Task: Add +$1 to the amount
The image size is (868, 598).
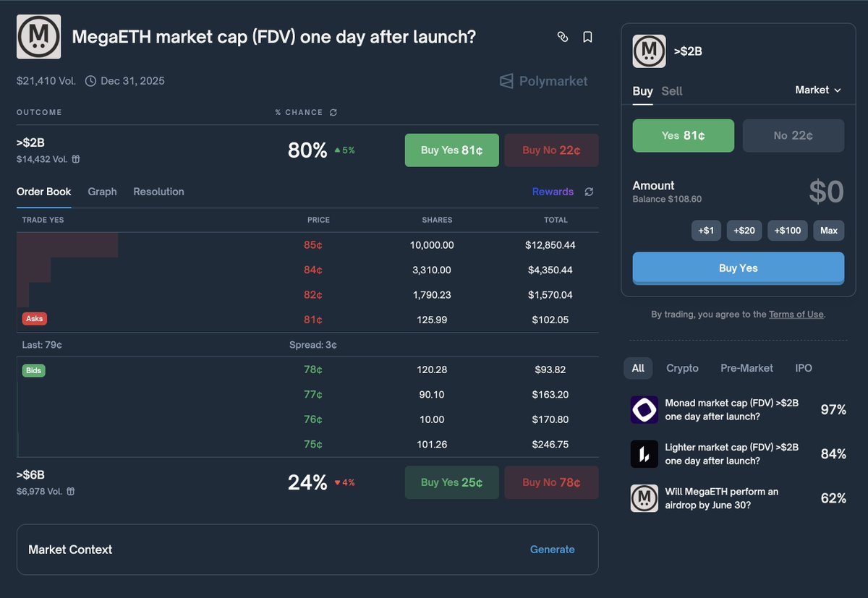Action: point(706,231)
